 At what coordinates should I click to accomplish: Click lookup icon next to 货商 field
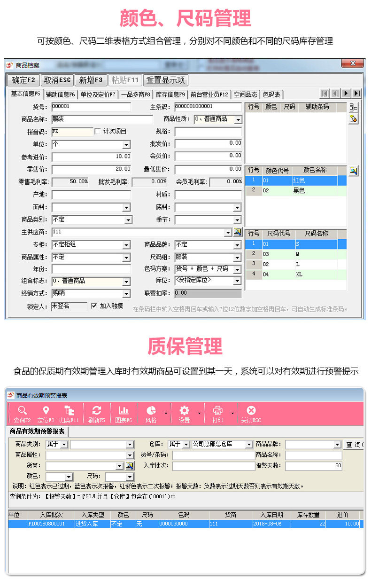[x=129, y=466]
